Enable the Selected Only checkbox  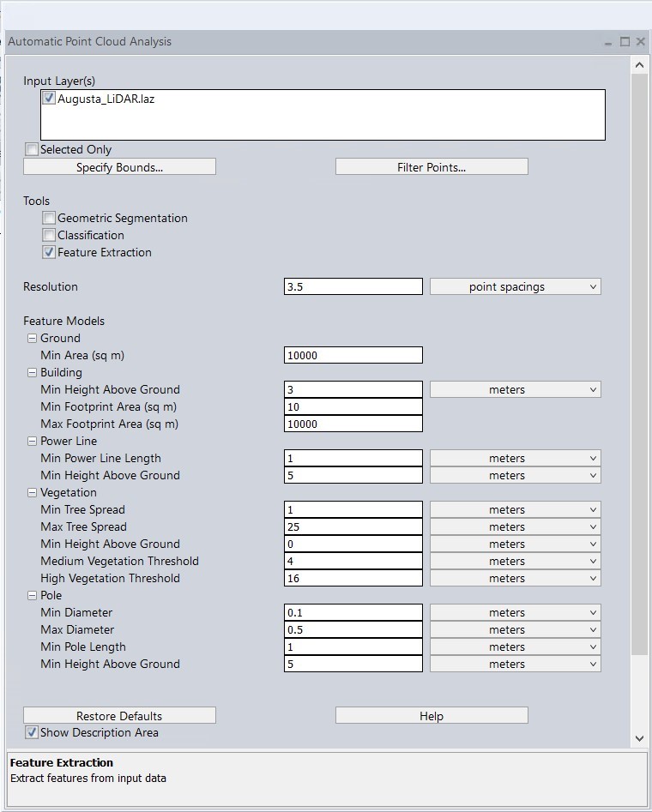pos(32,150)
